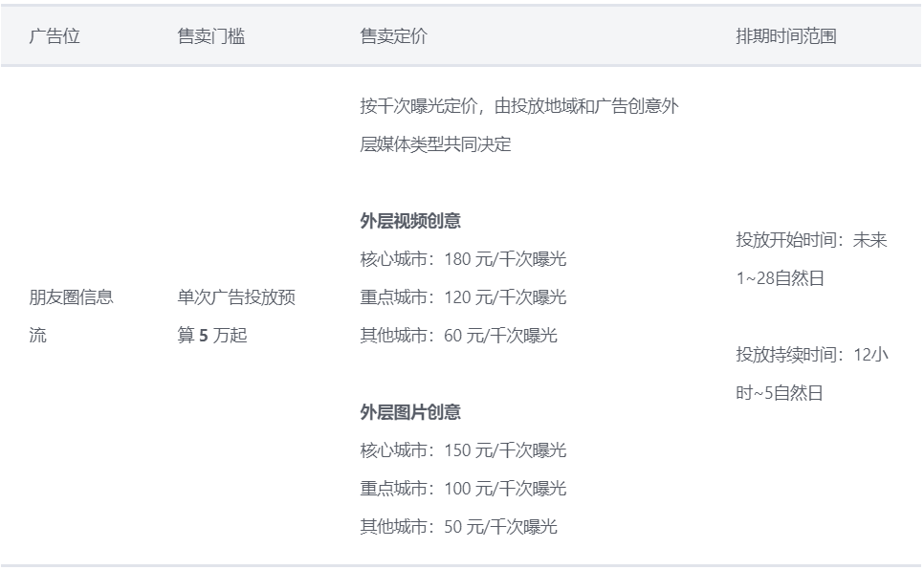Select the 售卖定价 column header
The width and height of the screenshot is (924, 570).
393,36
